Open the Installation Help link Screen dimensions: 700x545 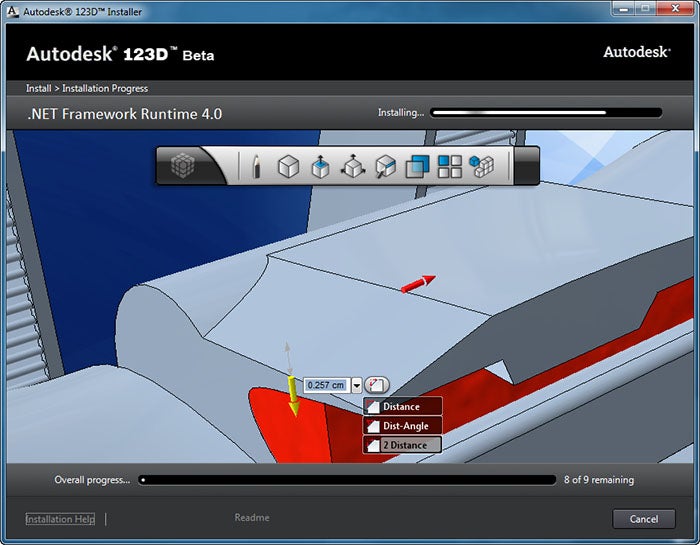pyautogui.click(x=60, y=519)
